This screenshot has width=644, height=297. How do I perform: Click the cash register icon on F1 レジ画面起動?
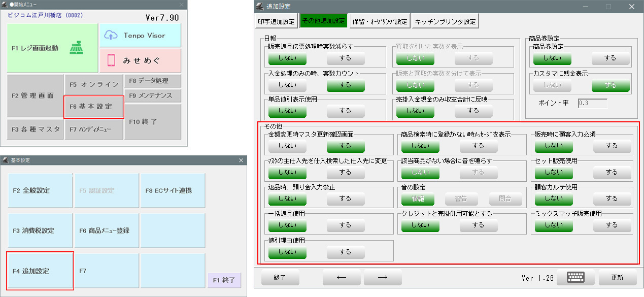tap(77, 47)
